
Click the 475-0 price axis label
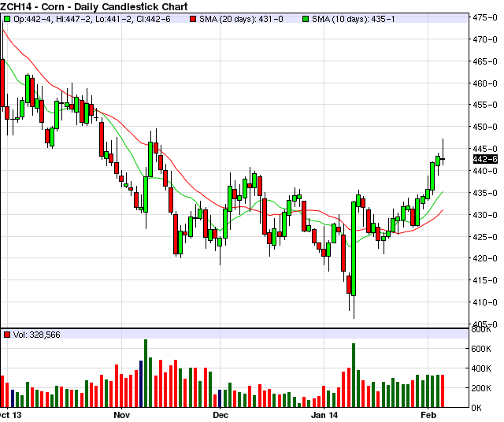(x=485, y=17)
